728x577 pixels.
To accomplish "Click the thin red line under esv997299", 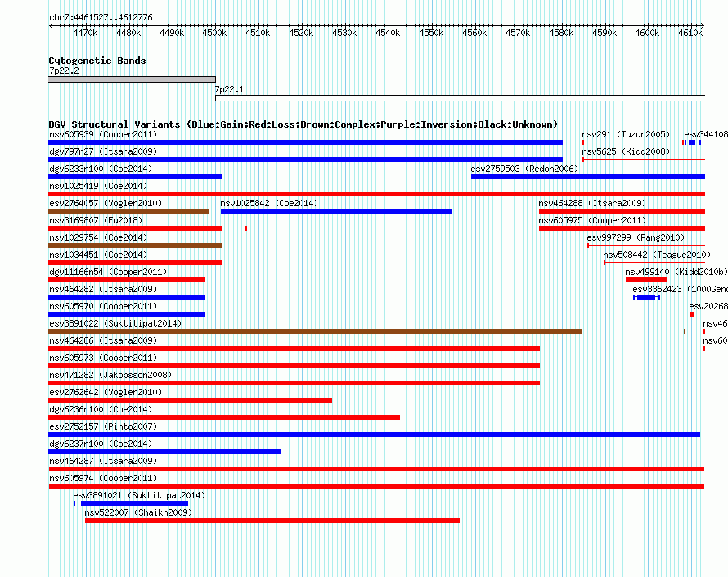I will (x=646, y=246).
